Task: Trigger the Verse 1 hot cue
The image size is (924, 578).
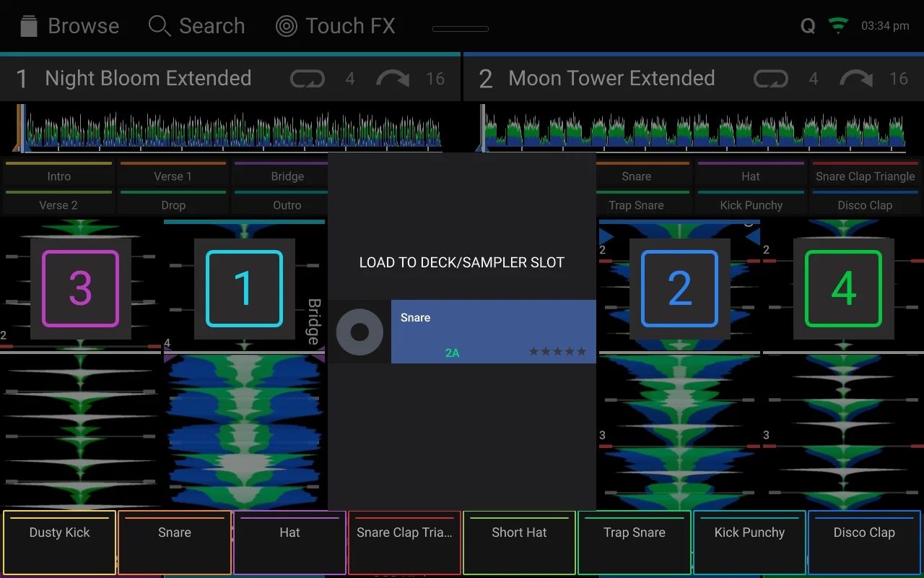Action: 173,175
